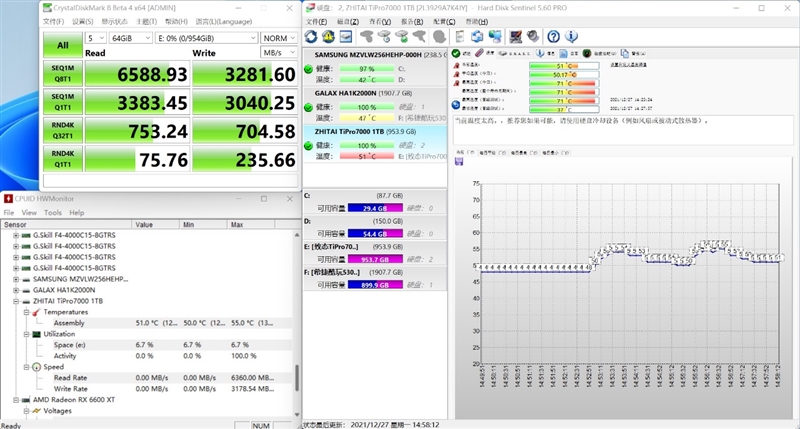This screenshot has width=800, height=429.
Task: Open the MB/s unit dropdown
Action: click(279, 53)
